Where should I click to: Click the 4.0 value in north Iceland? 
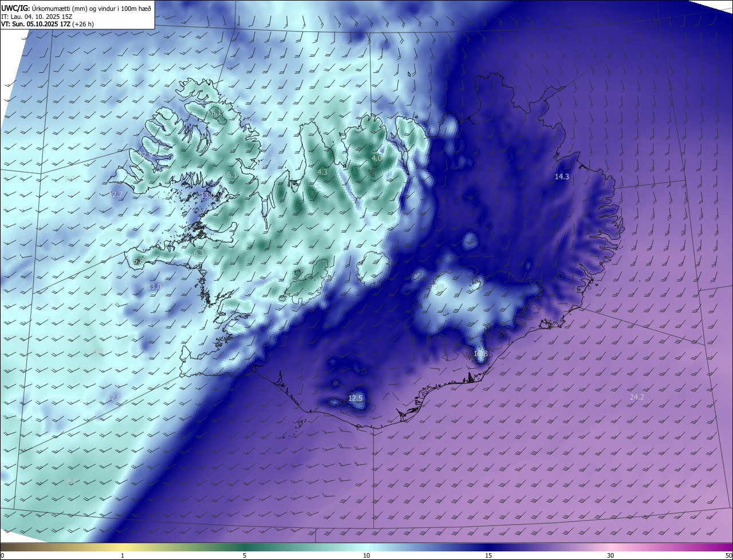pos(376,158)
